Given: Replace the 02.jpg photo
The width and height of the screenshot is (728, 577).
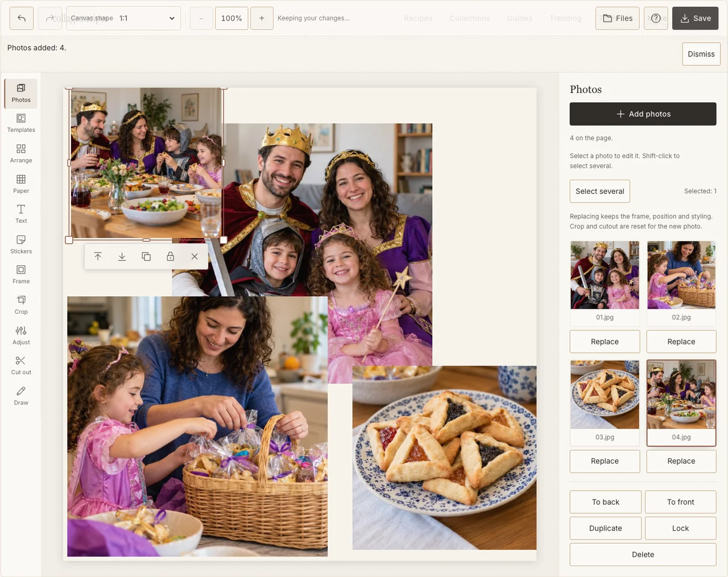Looking at the screenshot, I should click(x=681, y=342).
